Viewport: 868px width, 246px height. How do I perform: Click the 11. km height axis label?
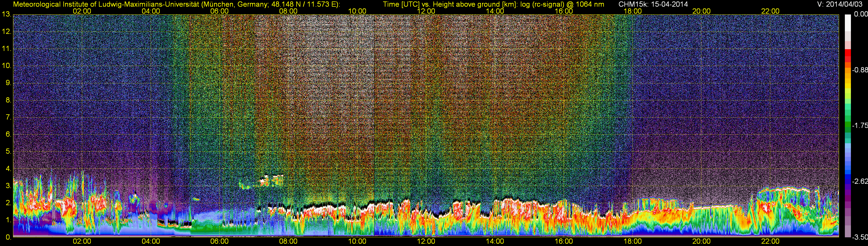pyautogui.click(x=7, y=49)
